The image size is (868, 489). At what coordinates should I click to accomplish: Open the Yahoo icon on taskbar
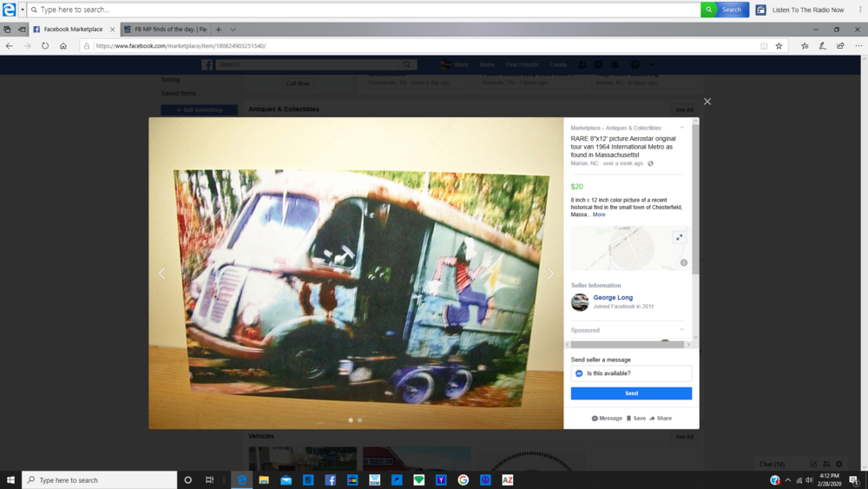(441, 479)
